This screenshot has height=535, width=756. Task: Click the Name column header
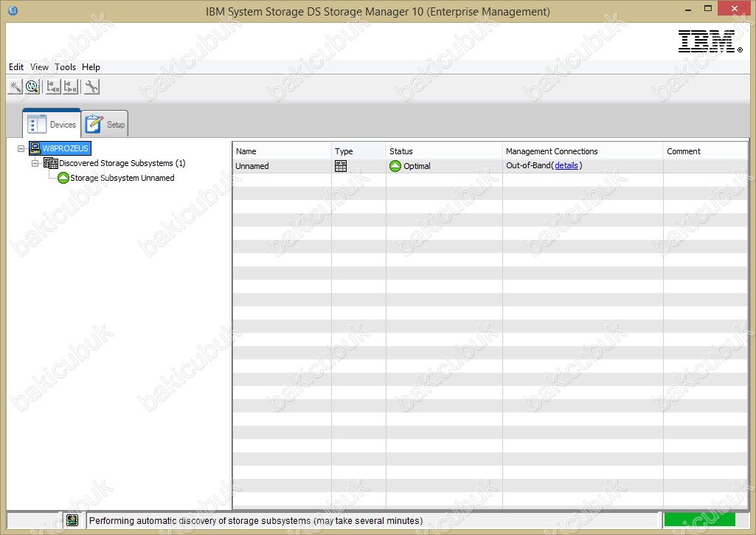tap(282, 151)
